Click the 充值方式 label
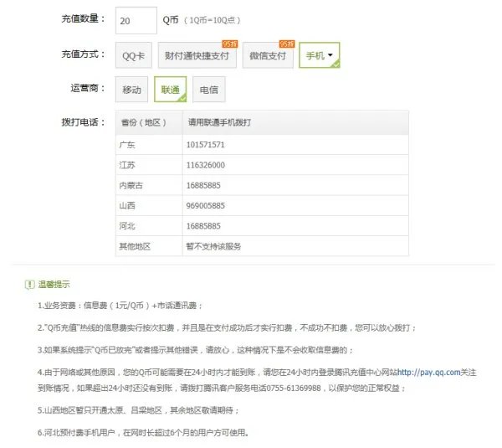 83,54
